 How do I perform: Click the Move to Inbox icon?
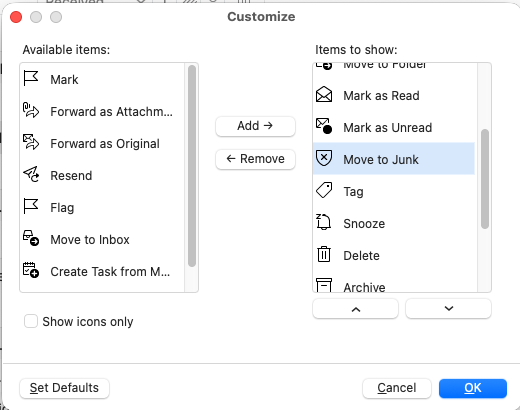pos(31,238)
